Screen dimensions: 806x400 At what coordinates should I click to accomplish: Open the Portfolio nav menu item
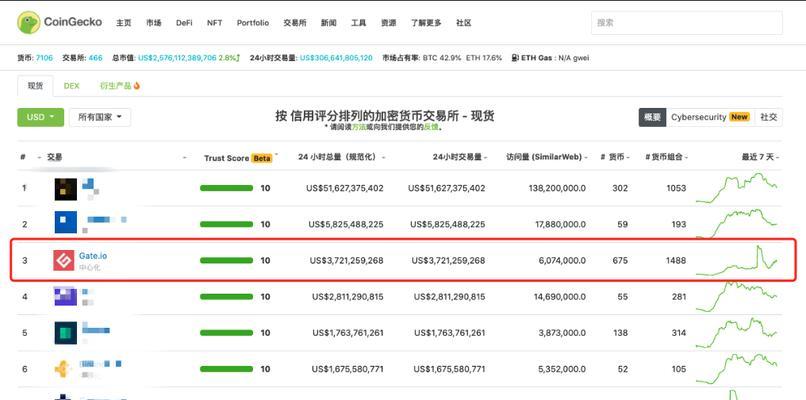pyautogui.click(x=253, y=23)
